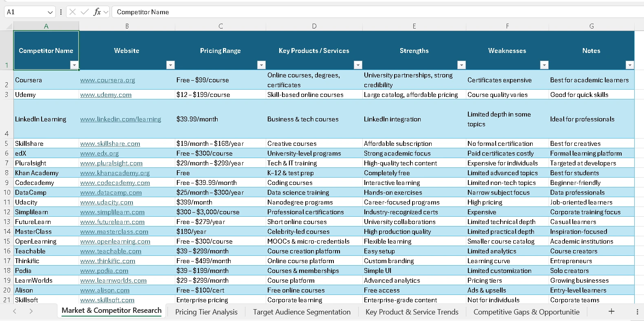Open the www.podia.com hyperlink
The height and width of the screenshot is (321, 644).
[104, 271]
